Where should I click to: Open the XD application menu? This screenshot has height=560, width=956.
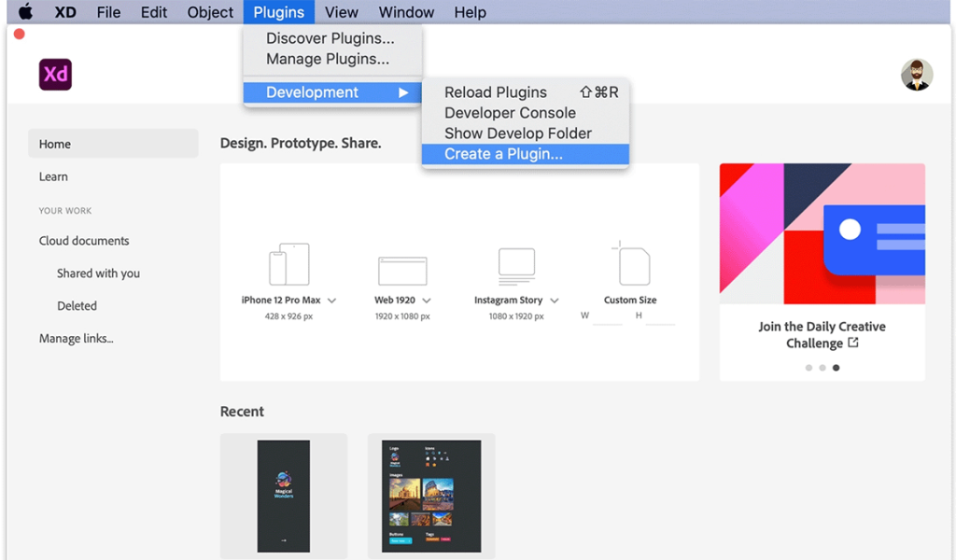(x=65, y=12)
